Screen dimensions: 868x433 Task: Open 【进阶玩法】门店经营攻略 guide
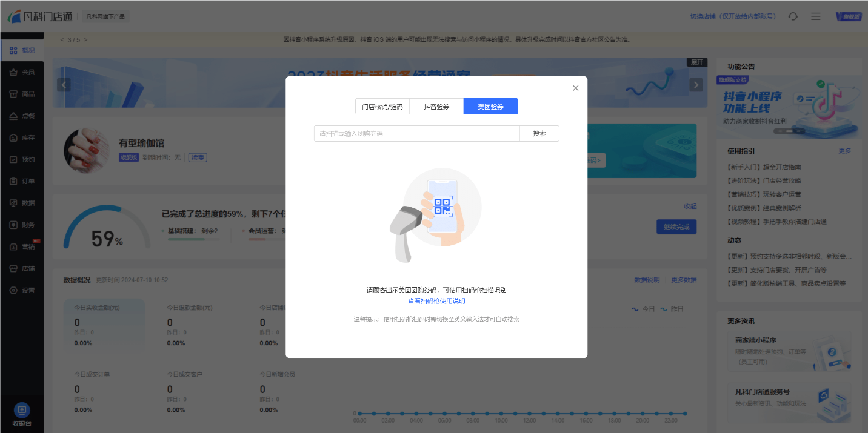(x=764, y=180)
